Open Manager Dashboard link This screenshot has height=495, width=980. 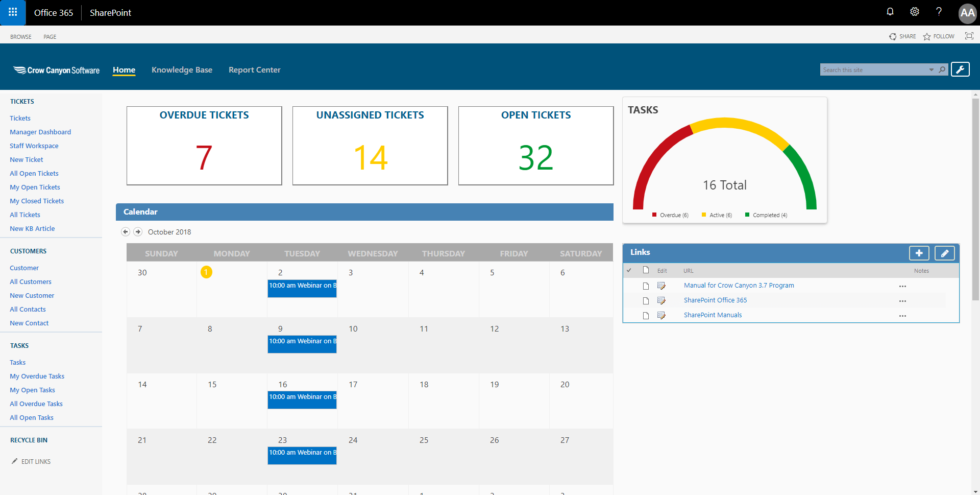point(40,132)
